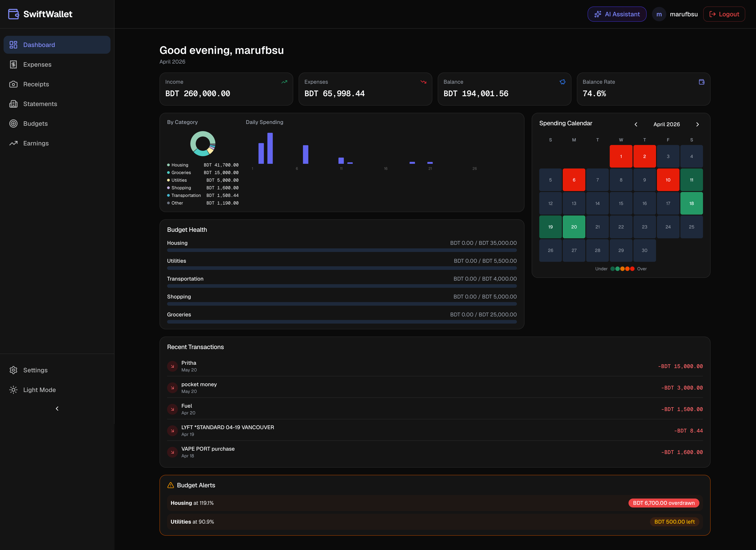Click the SwiftWallet wallet logo icon

point(13,14)
